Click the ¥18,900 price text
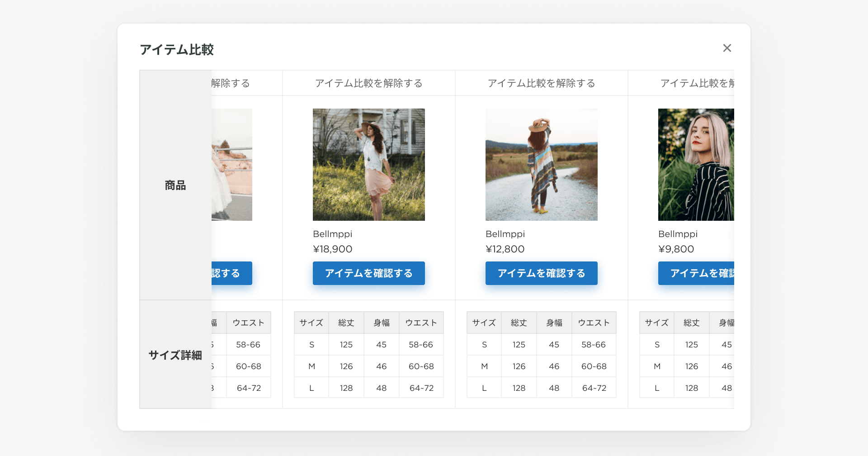The height and width of the screenshot is (456, 868). [333, 249]
